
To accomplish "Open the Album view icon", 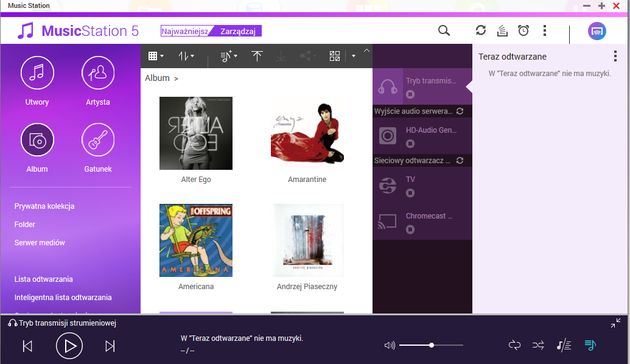I will 37,140.
